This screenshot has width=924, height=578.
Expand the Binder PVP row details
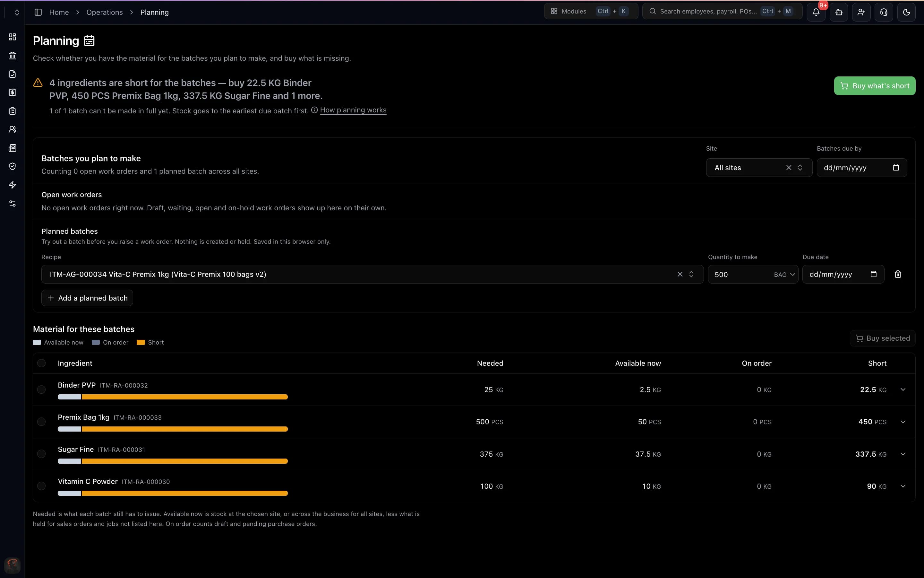903,390
